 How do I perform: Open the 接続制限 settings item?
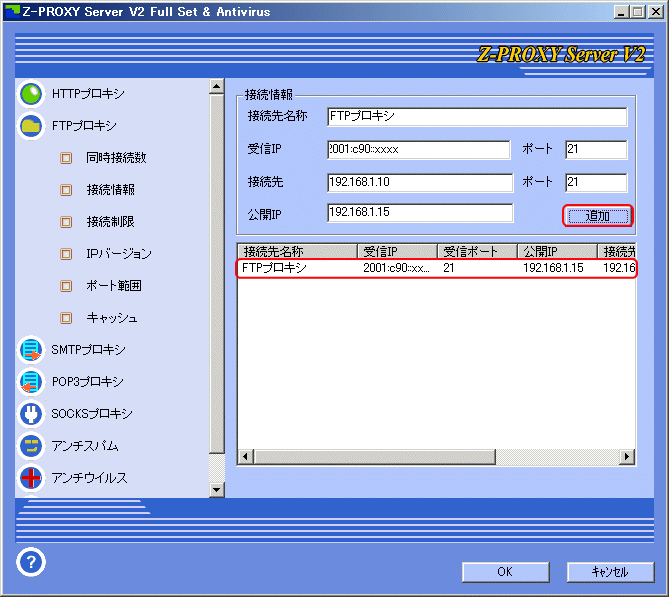pyautogui.click(x=111, y=222)
